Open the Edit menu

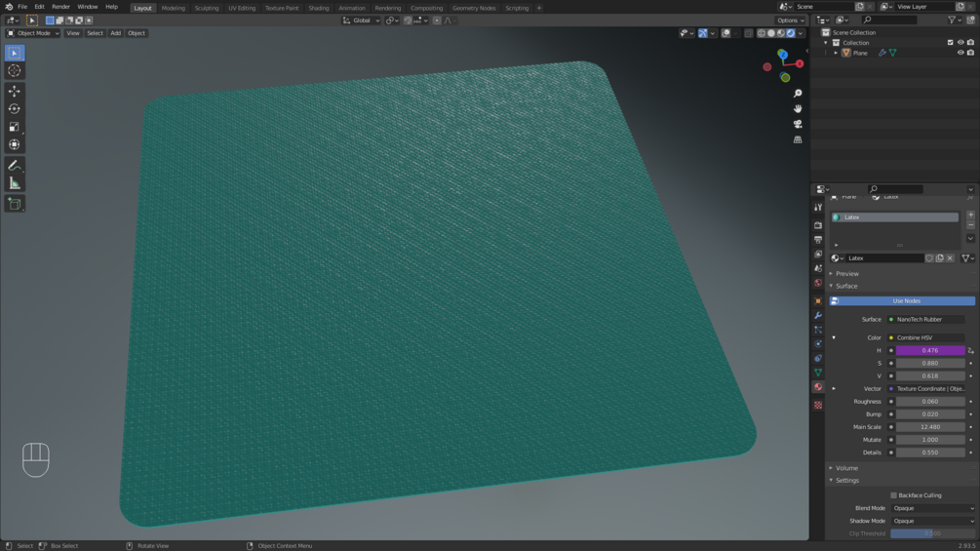tap(39, 7)
